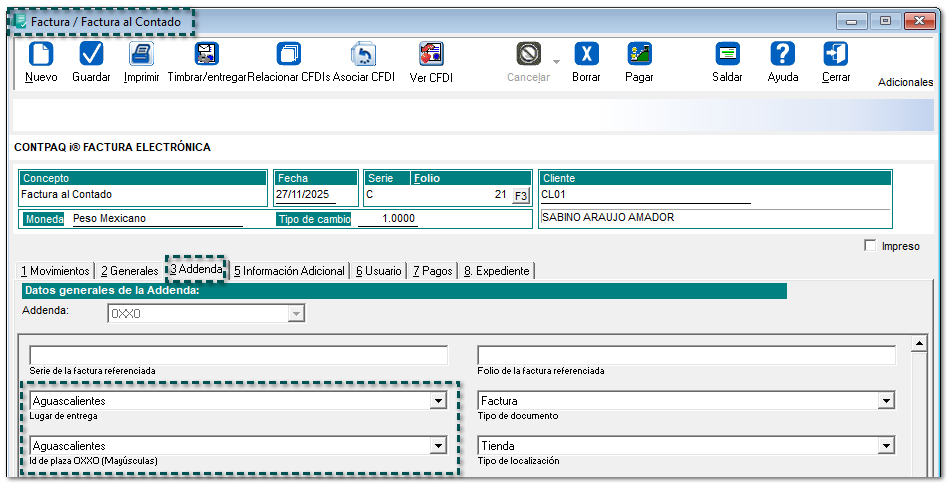Delete document with Borrar icon

click(x=586, y=54)
